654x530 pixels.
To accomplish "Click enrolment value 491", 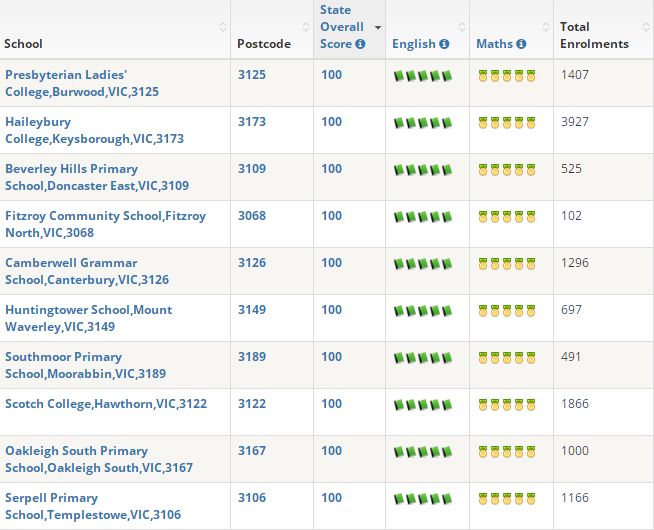I will click(x=571, y=357).
